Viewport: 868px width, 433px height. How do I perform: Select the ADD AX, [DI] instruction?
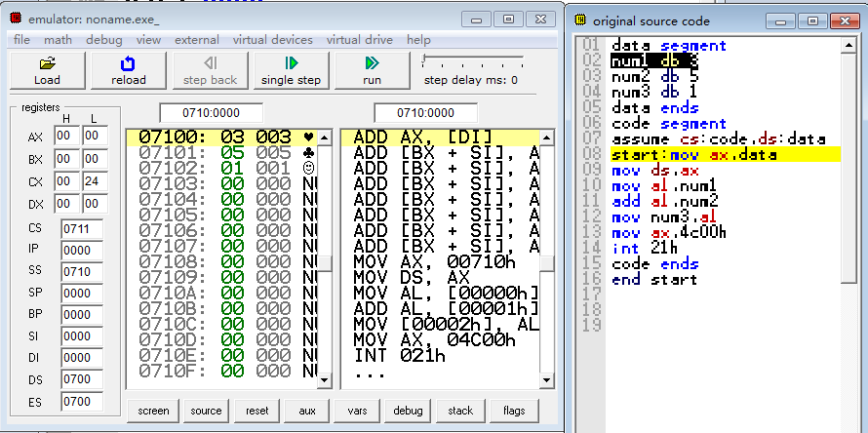(x=440, y=137)
